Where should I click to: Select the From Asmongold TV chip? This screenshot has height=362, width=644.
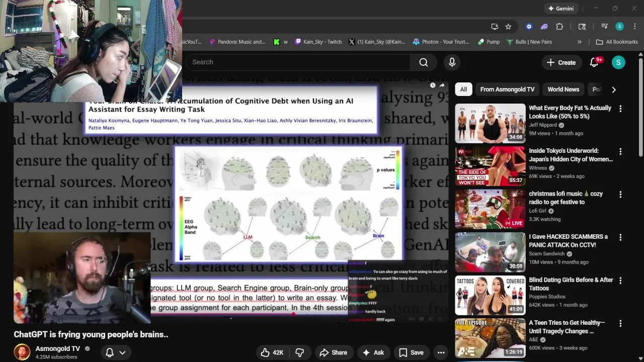click(507, 89)
